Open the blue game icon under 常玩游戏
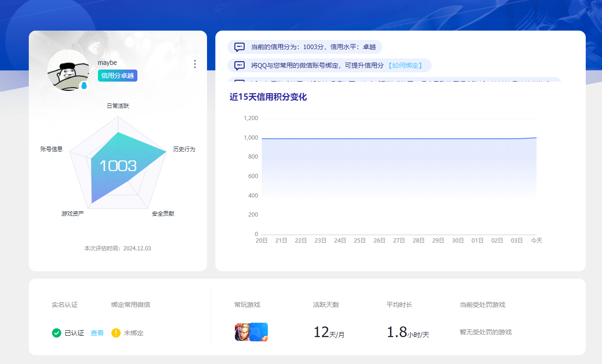 [x=259, y=332]
